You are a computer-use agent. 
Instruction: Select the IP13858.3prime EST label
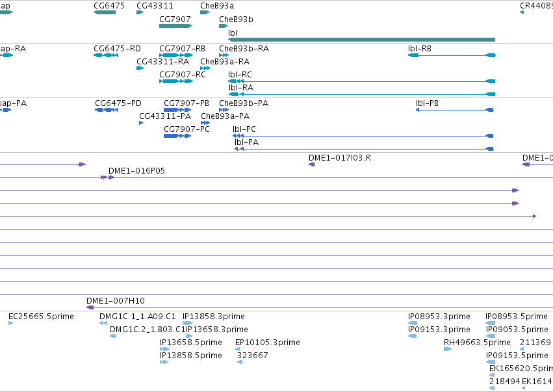[214, 317]
